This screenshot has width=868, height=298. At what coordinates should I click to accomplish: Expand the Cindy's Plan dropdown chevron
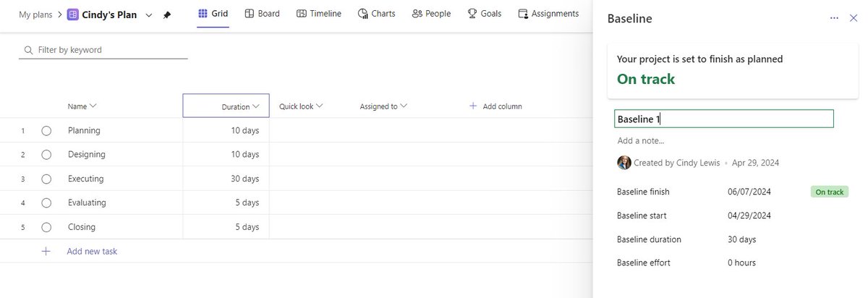tap(149, 14)
